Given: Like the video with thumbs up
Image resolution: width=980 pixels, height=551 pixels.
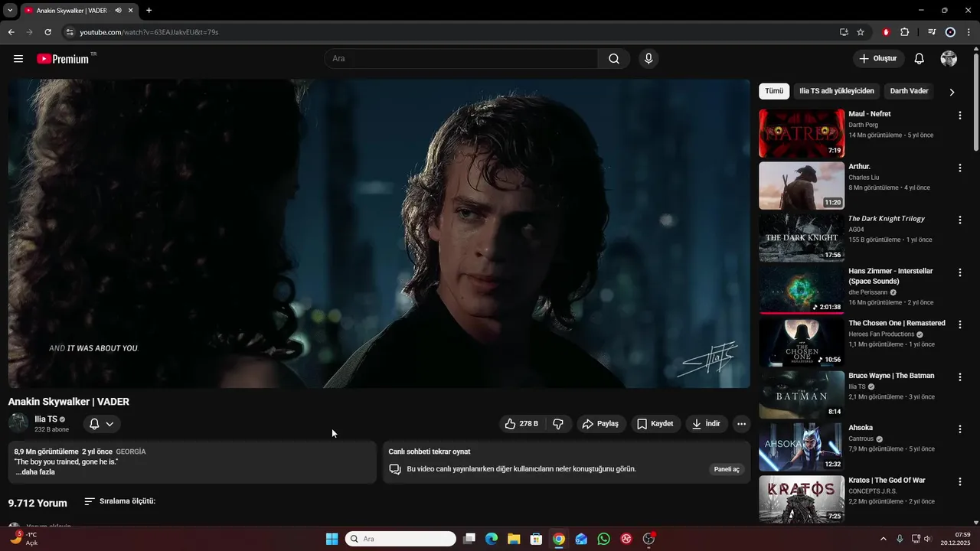Looking at the screenshot, I should pyautogui.click(x=521, y=424).
